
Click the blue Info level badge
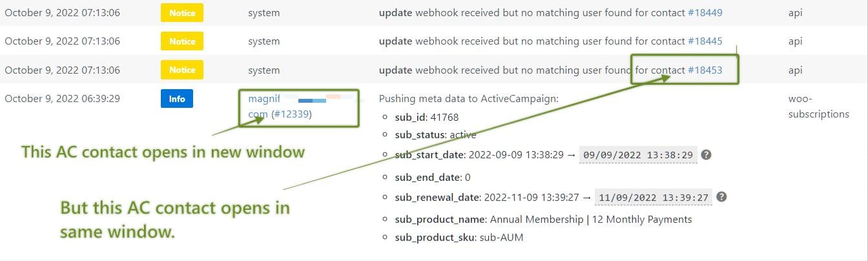177,99
